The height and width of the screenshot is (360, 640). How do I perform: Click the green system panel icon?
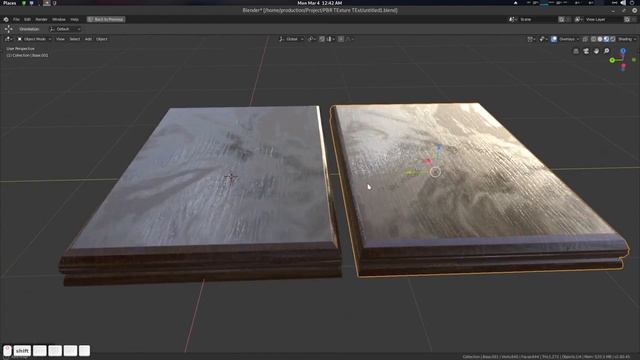coord(24,3)
